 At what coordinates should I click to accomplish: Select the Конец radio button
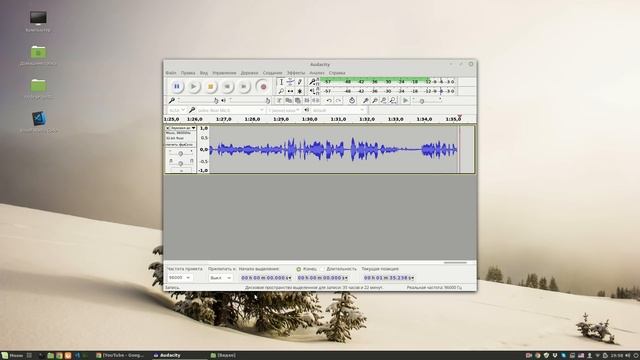pyautogui.click(x=298, y=269)
